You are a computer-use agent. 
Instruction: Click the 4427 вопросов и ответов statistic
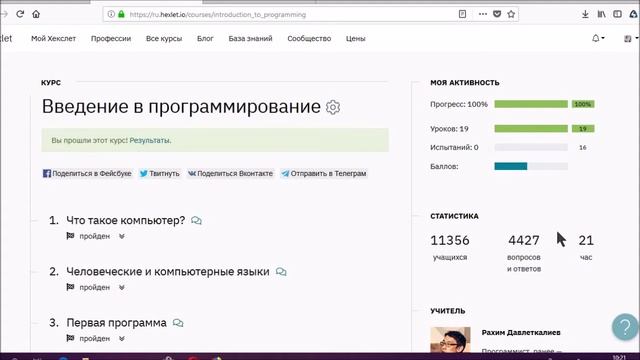click(x=524, y=252)
